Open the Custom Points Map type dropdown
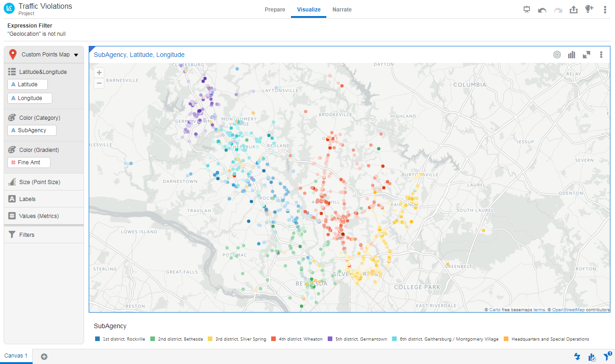 (76, 55)
